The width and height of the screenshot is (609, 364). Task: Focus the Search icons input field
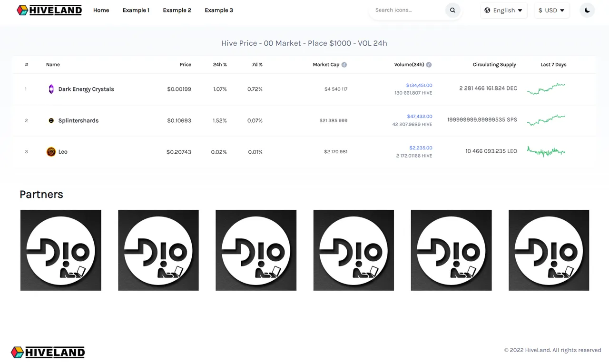click(408, 10)
